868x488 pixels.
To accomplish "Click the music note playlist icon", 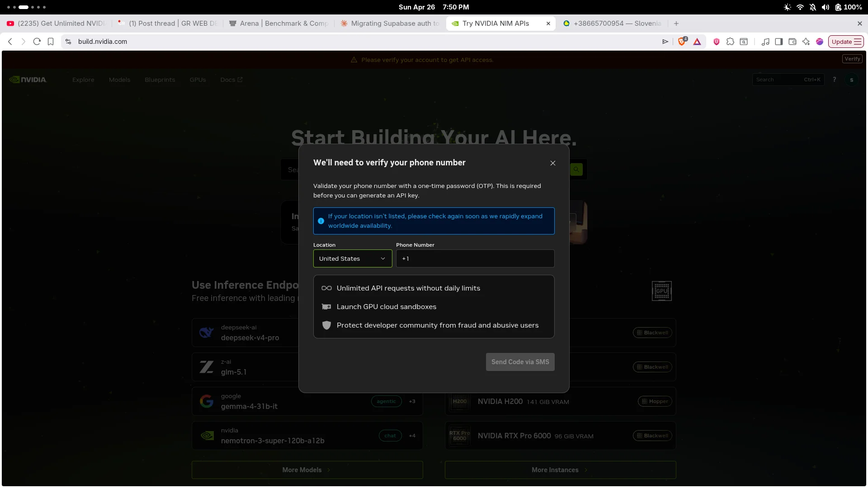I will 765,42.
